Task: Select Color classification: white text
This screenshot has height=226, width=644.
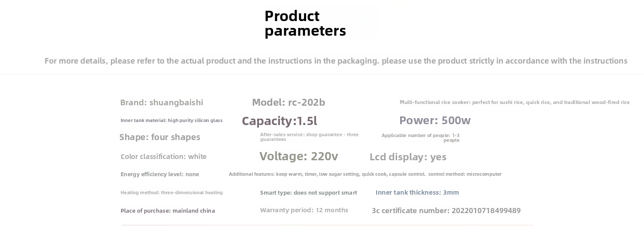Action: pos(164,157)
